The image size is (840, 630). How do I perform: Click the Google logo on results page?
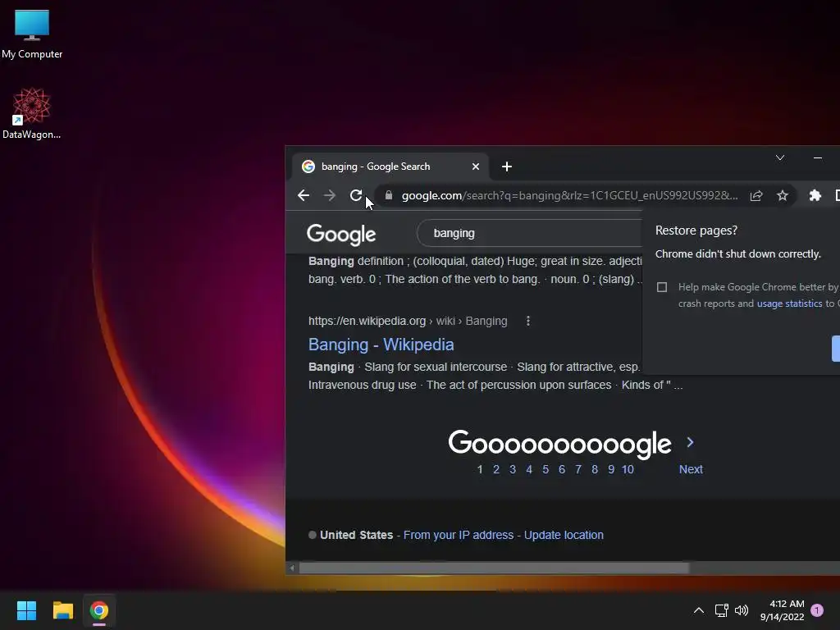[341, 235]
